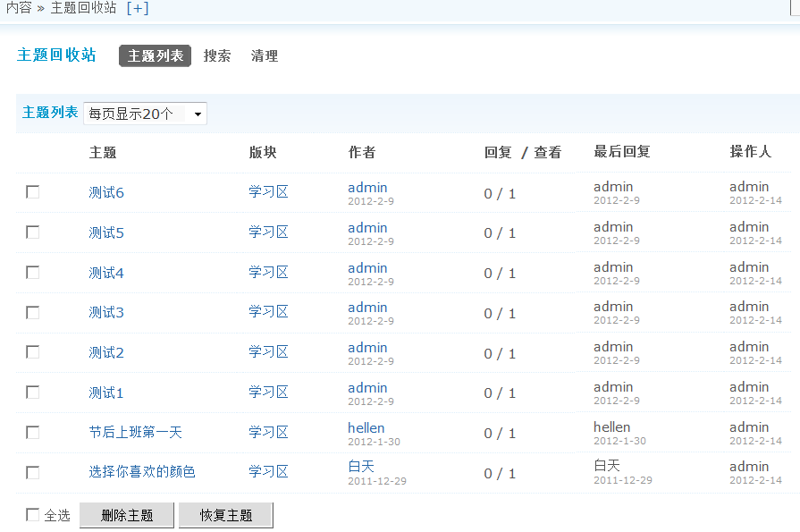
Task: Click 学习区 in the 测试1 row
Action: point(268,393)
